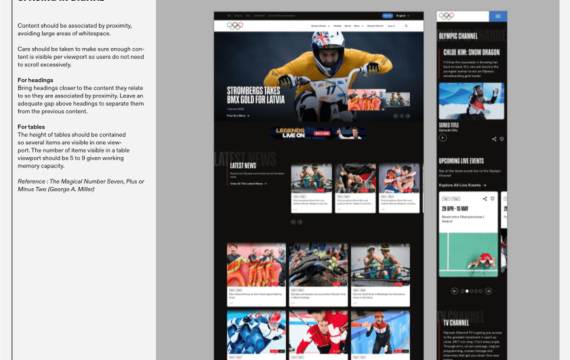This screenshot has width=570, height=360.
Task: Expand the Olympic Games navigation dropdown
Action: point(320,26)
